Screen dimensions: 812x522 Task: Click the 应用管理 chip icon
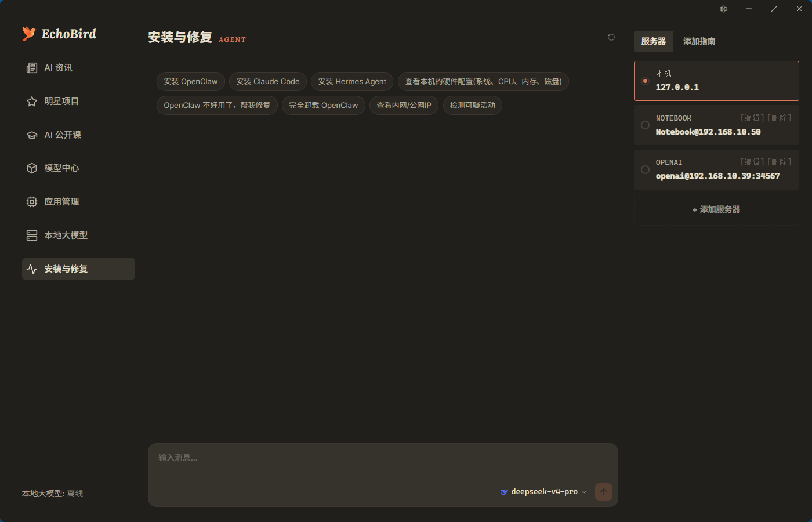(32, 202)
